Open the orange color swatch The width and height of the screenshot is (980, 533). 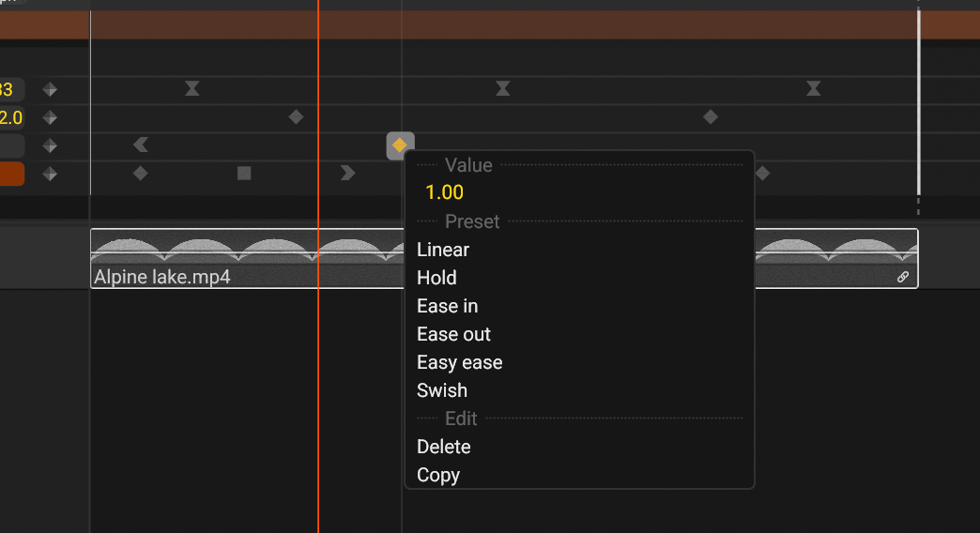click(x=12, y=175)
